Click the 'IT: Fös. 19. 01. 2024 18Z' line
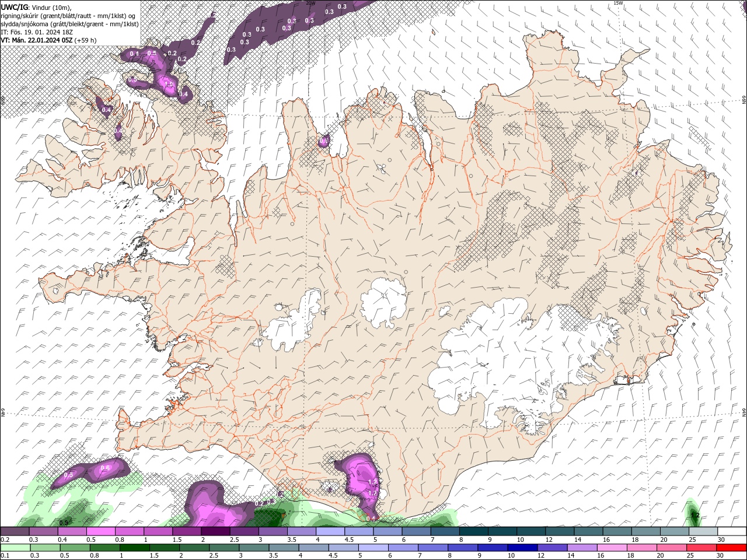 tap(37, 32)
